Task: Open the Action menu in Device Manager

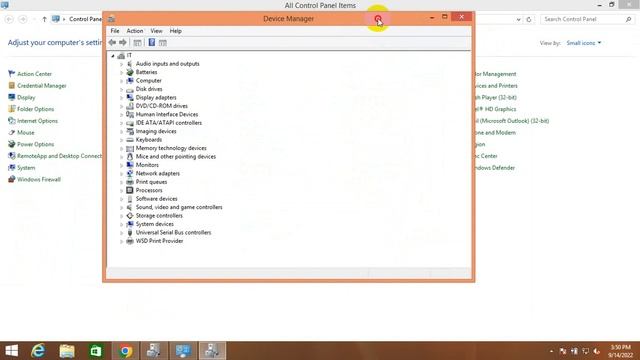Action: point(135,31)
